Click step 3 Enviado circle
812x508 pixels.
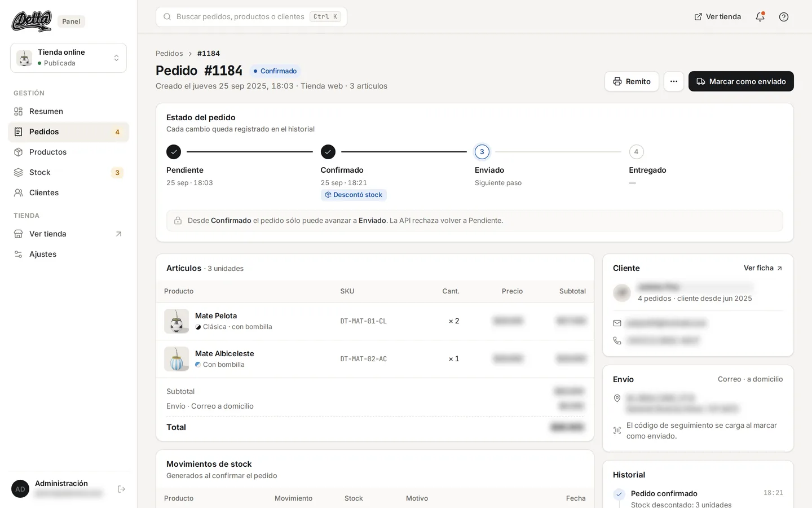click(x=482, y=152)
